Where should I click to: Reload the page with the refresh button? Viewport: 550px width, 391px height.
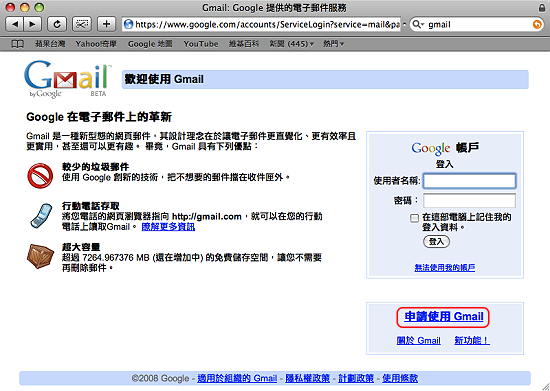[x=57, y=24]
